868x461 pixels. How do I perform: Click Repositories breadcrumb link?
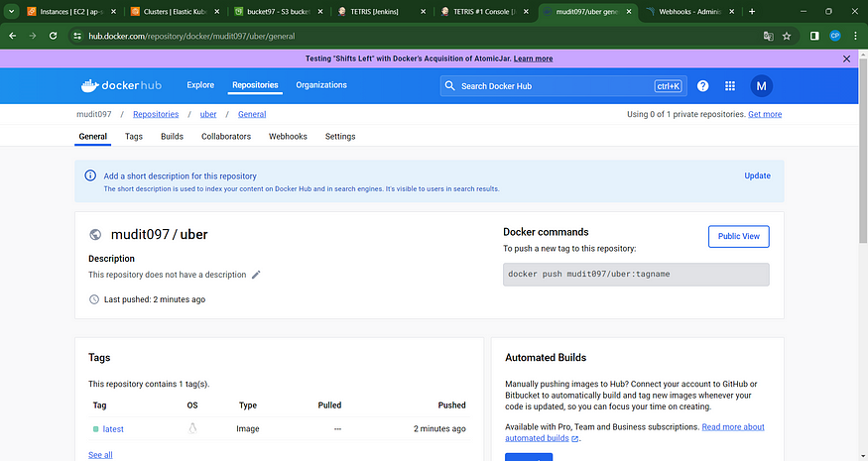(x=156, y=114)
